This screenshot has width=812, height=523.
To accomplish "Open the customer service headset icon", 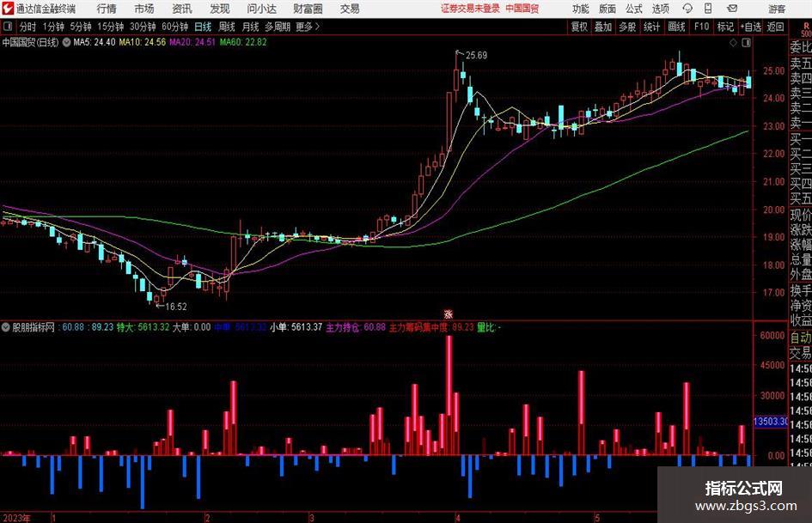I will coord(687,9).
